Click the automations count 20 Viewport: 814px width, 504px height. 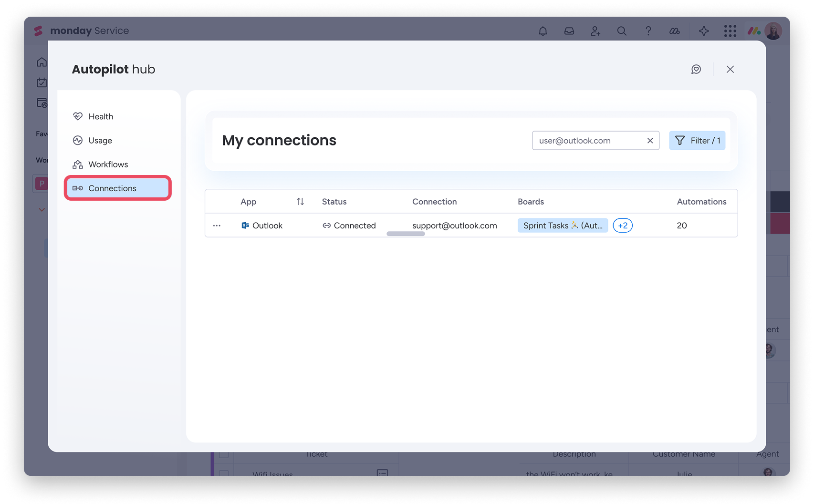(682, 226)
